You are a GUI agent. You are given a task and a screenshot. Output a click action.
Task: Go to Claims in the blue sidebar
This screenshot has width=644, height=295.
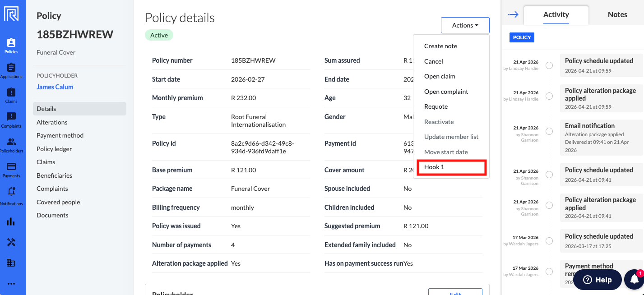(11, 95)
